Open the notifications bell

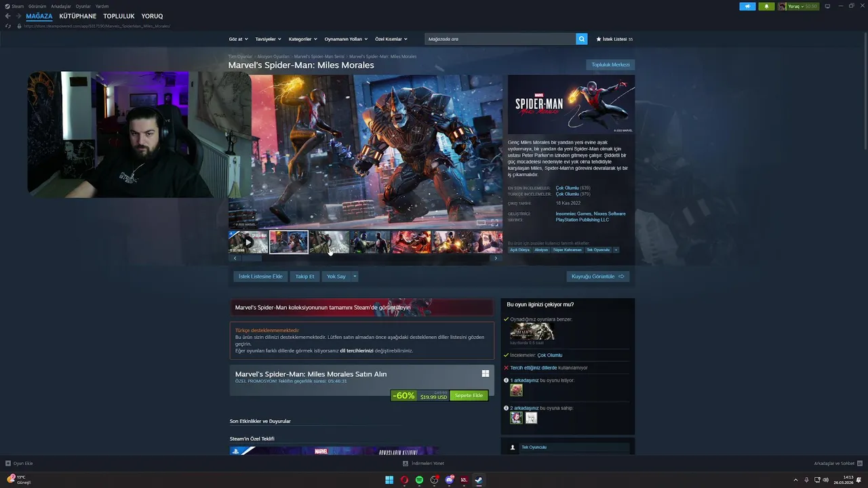coord(766,6)
